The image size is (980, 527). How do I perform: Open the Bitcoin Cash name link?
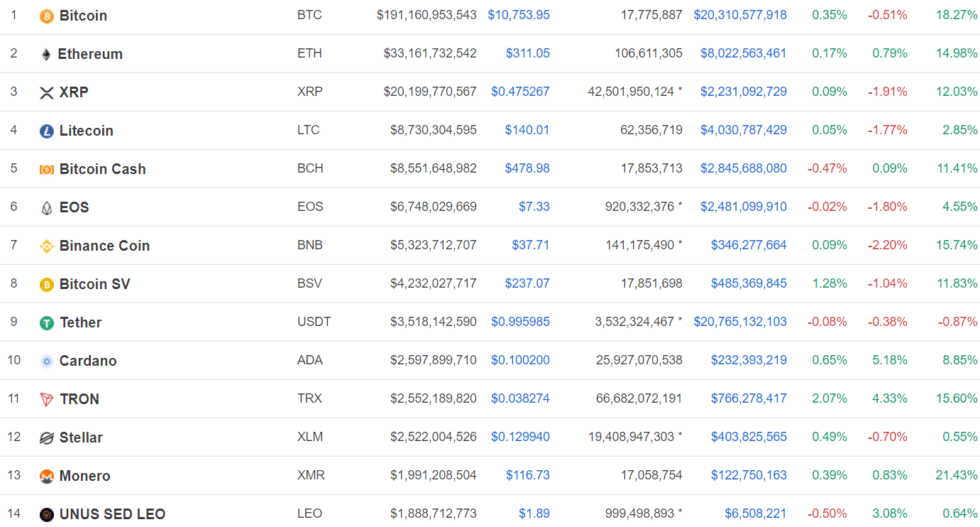(102, 169)
